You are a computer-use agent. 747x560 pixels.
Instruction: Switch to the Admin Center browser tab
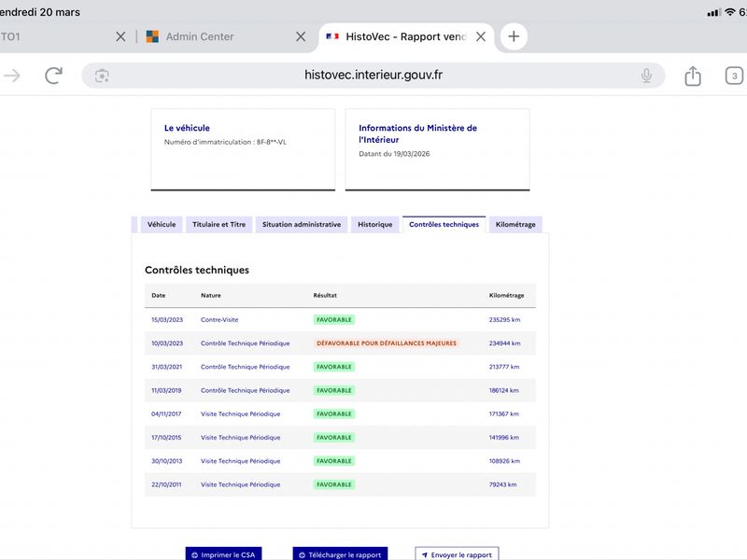click(x=199, y=36)
